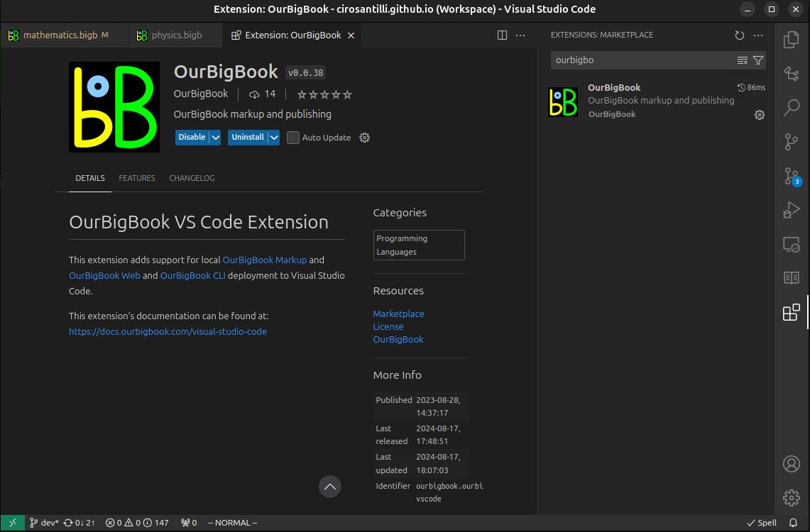The width and height of the screenshot is (810, 532).
Task: Click the Disable button
Action: pos(192,138)
